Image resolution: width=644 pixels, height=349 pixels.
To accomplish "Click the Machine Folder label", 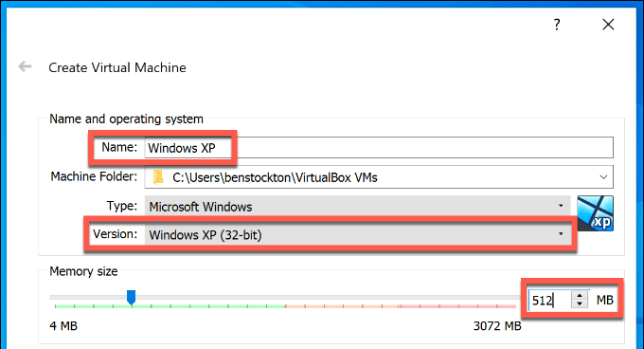I will (x=94, y=176).
